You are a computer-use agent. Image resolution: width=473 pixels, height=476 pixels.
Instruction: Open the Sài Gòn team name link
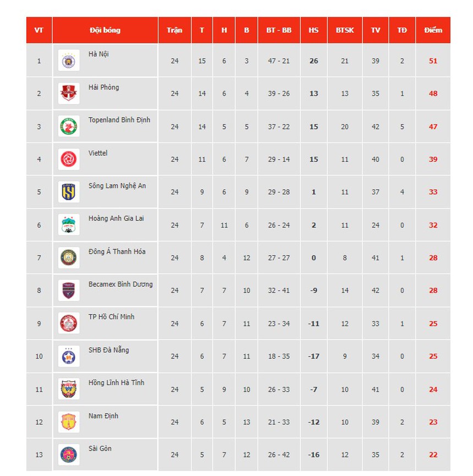click(100, 448)
